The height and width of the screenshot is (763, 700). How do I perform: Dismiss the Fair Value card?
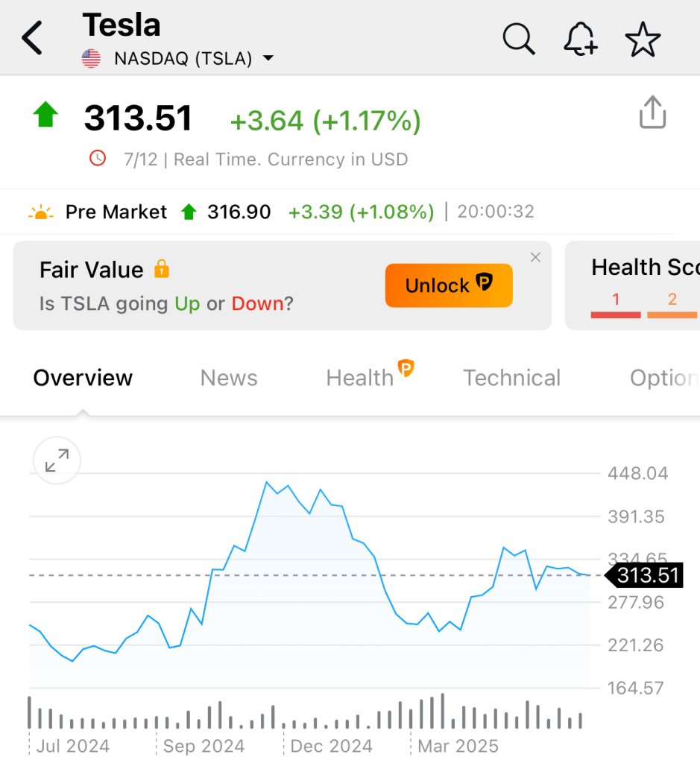(535, 258)
